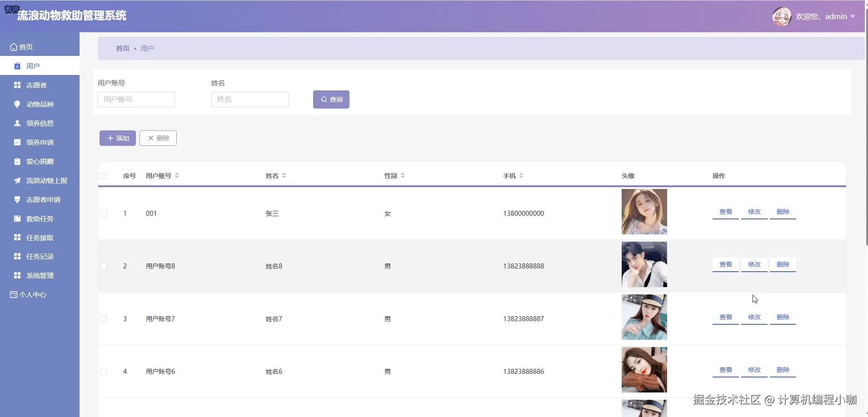Click the 领养申请 chart icon
The image size is (868, 417).
(17, 143)
